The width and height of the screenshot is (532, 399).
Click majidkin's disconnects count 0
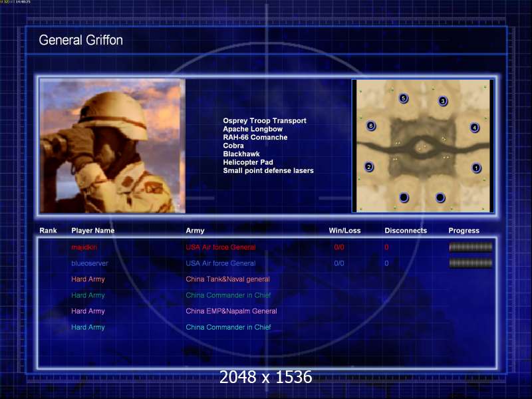386,247
